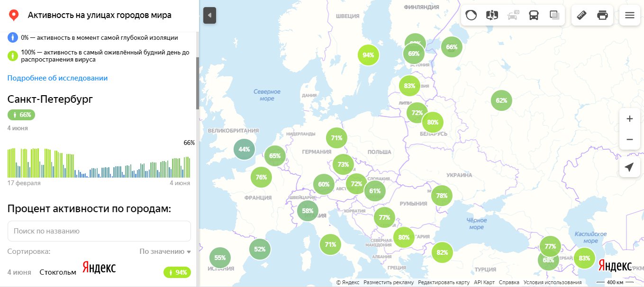Select the 66% map marker near Finland

(452, 47)
